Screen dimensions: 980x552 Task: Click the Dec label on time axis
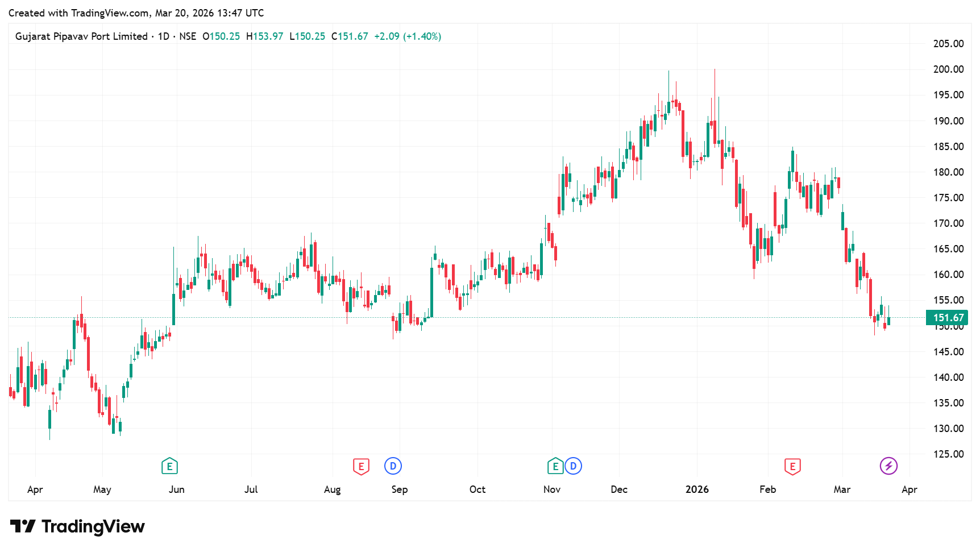point(619,489)
